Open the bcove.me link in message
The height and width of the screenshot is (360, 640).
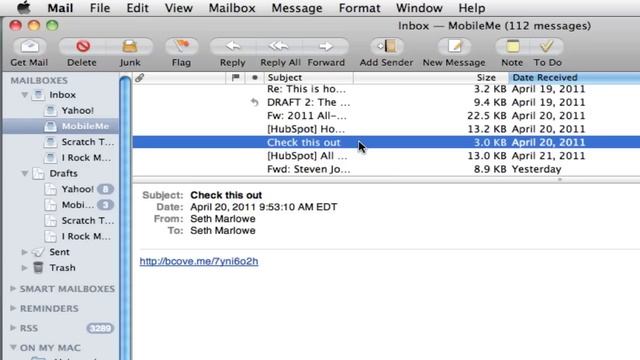[x=199, y=261]
